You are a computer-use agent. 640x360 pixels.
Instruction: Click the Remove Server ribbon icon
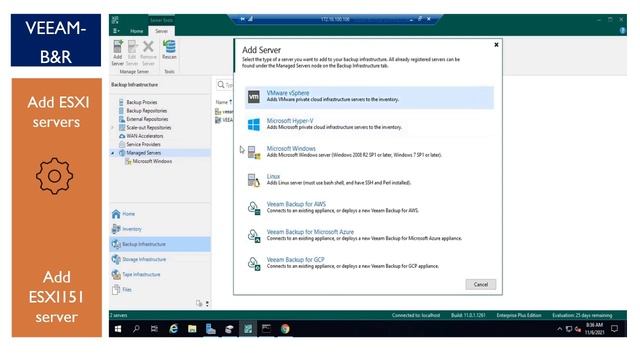click(x=148, y=53)
